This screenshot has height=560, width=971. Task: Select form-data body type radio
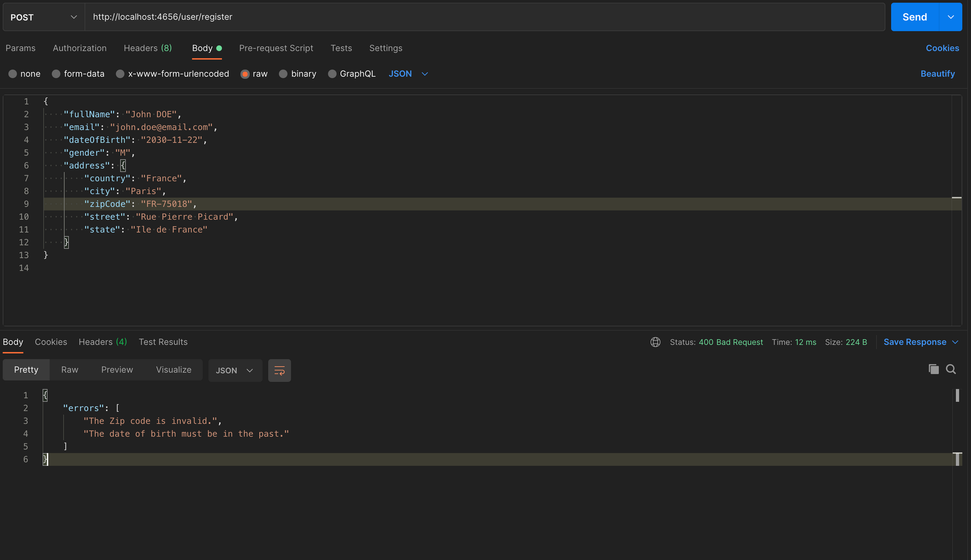[56, 74]
